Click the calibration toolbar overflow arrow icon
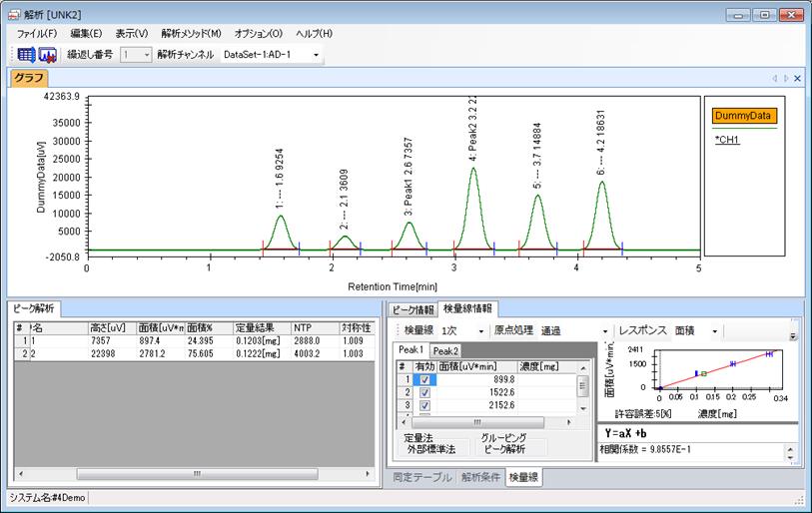Image resolution: width=812 pixels, height=513 pixels. point(793,334)
